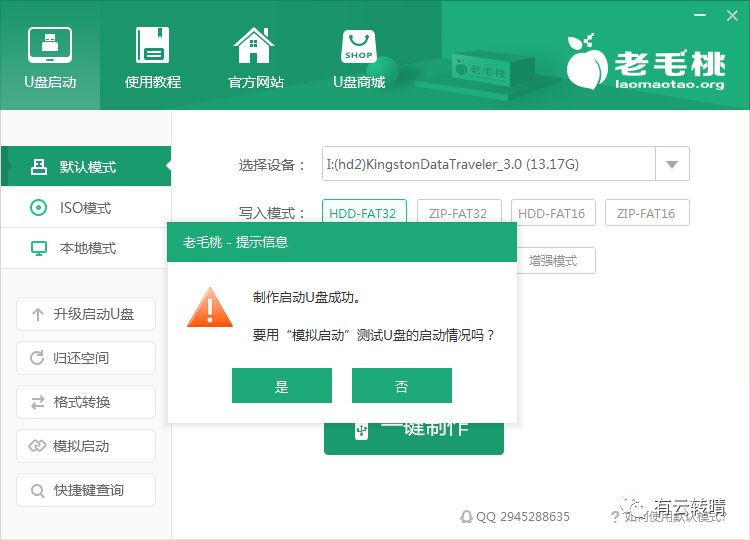Switch to ISO模式
This screenshot has width=750, height=540.
point(86,208)
